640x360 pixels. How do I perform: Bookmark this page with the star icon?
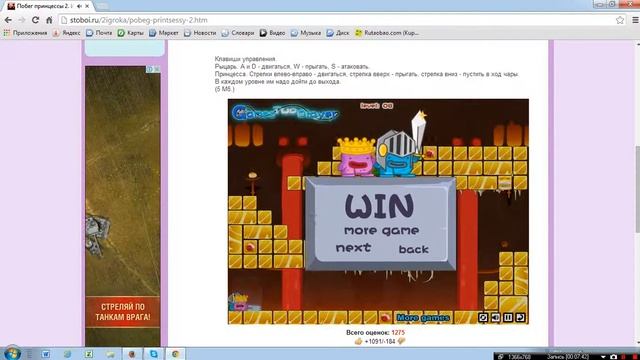[620, 20]
